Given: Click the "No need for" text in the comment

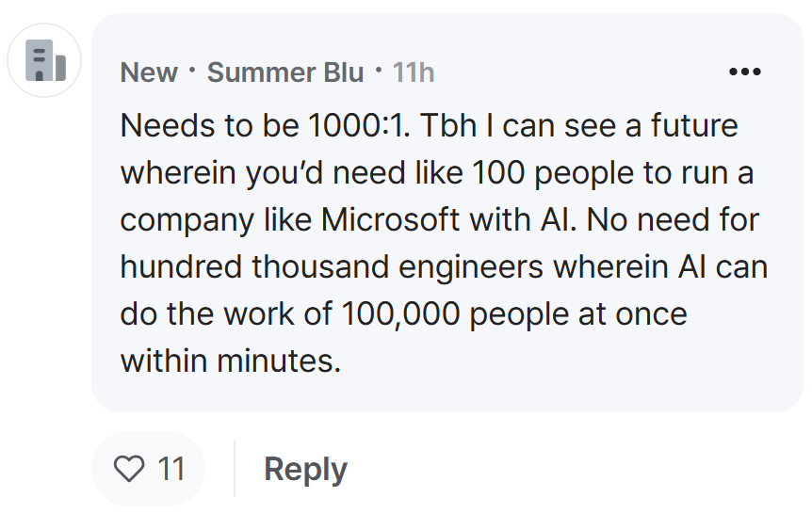Looking at the screenshot, I should click(673, 219).
